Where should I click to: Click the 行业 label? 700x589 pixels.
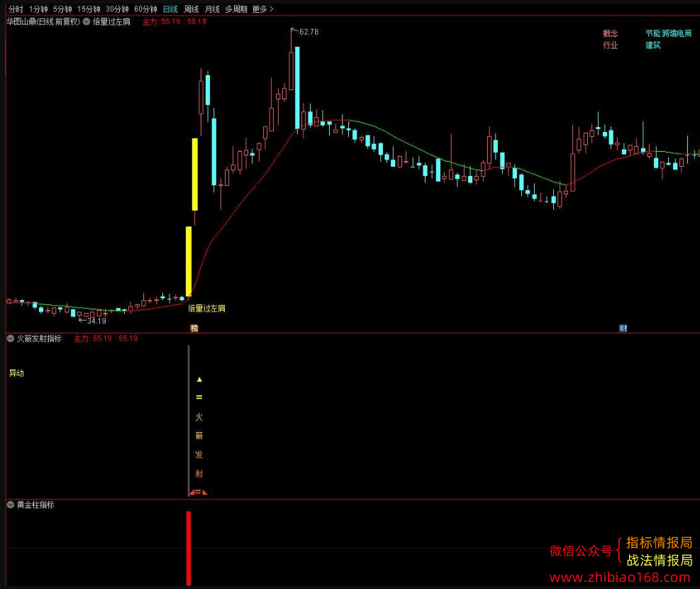point(610,45)
